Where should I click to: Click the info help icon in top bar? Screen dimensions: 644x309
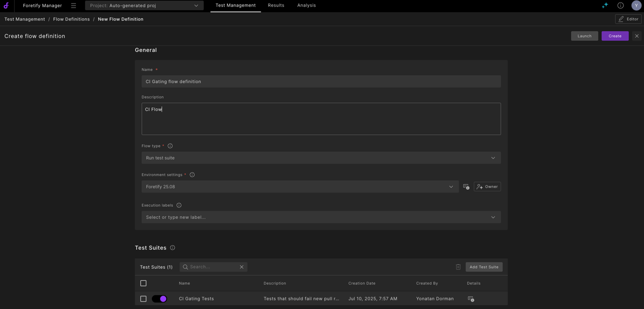620,6
